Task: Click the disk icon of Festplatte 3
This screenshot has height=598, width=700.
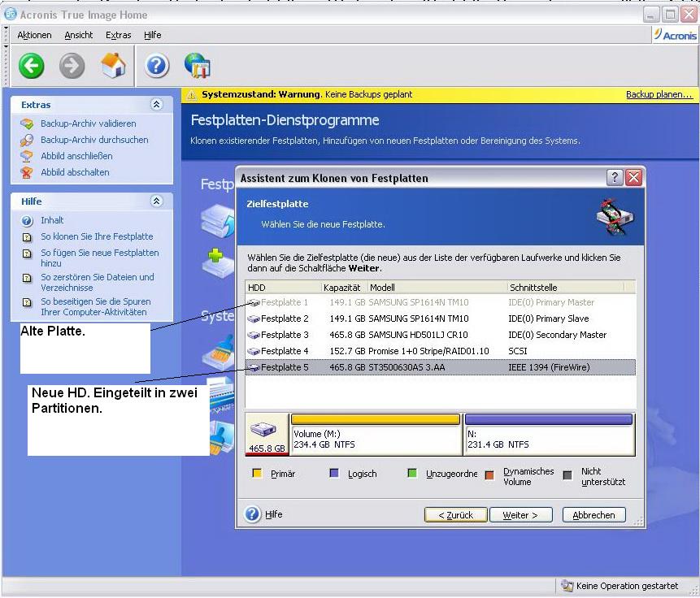Action: [x=254, y=335]
